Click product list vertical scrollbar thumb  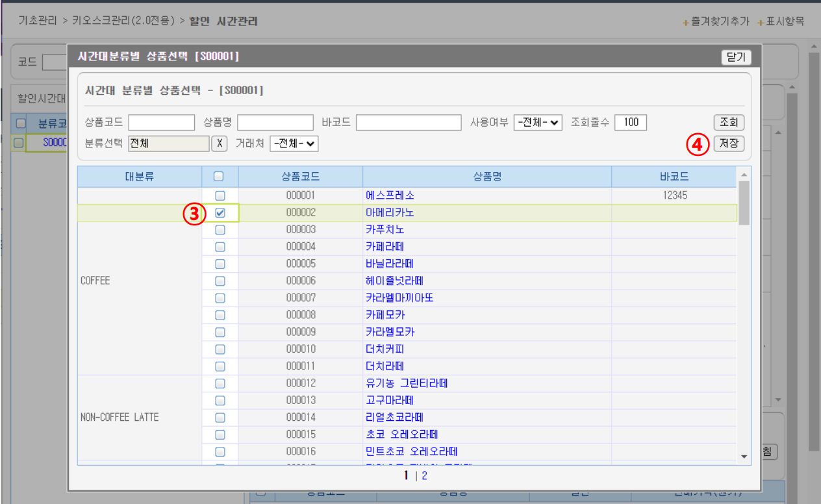(744, 203)
